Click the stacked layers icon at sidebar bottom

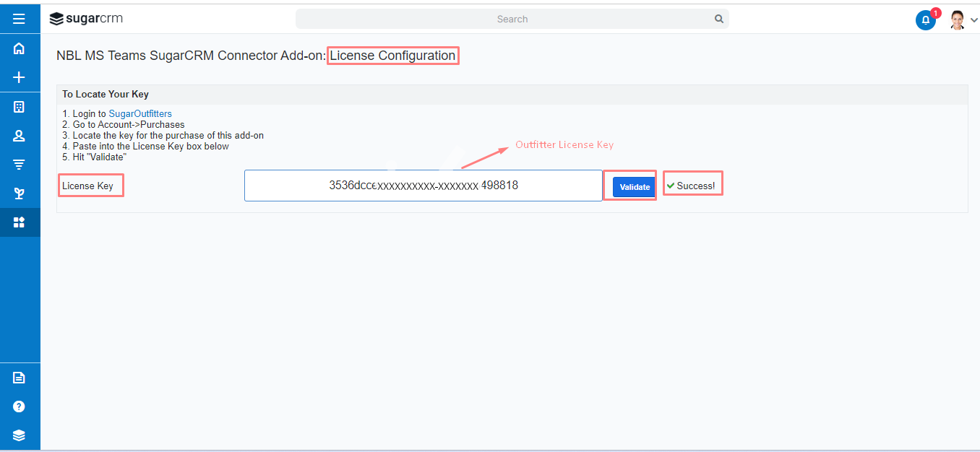[x=20, y=435]
